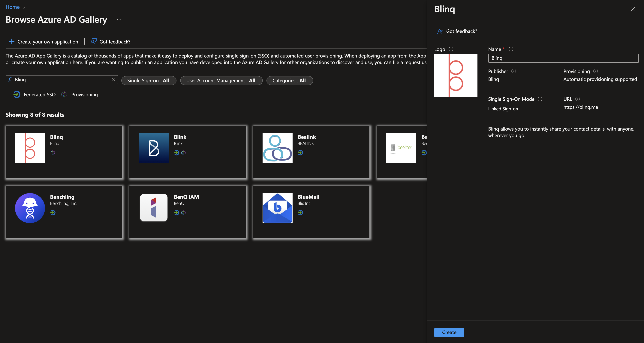Open the User Account Management filter

[x=221, y=80]
